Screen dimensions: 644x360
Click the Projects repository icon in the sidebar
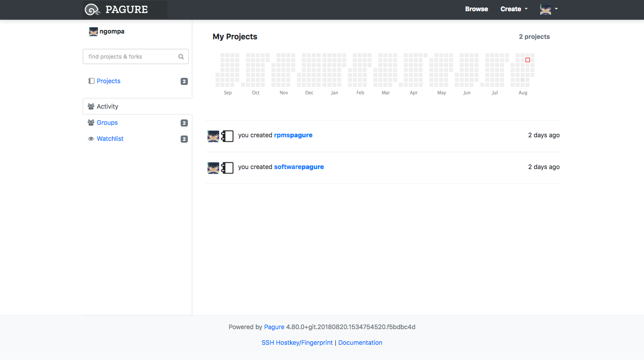[x=91, y=81]
